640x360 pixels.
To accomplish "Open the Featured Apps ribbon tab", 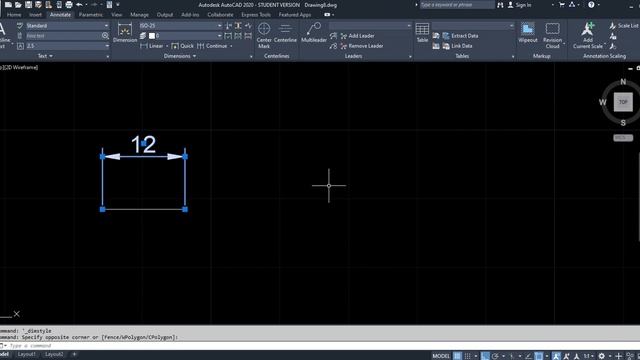I will pos(295,15).
